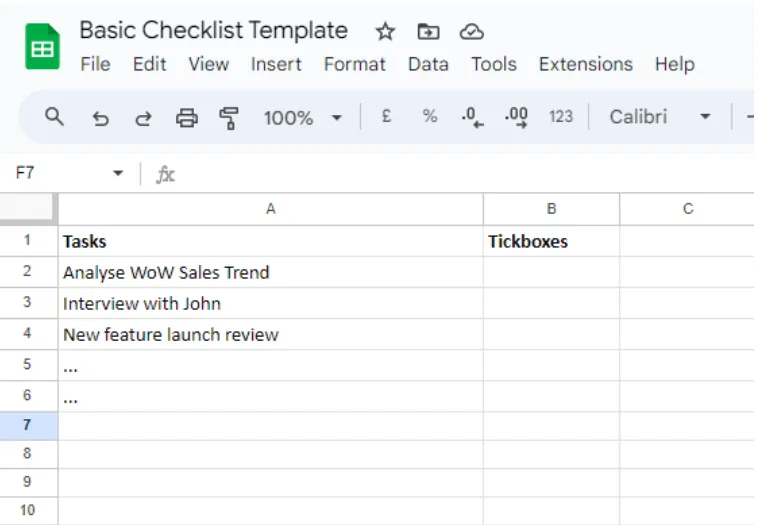Open the Help menu
757x525 pixels.
click(674, 64)
